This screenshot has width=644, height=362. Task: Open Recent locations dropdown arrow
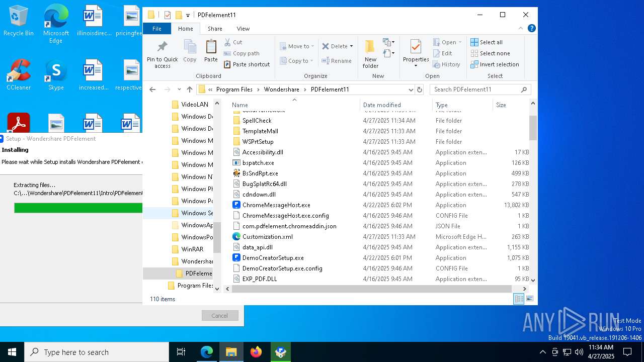tap(179, 89)
